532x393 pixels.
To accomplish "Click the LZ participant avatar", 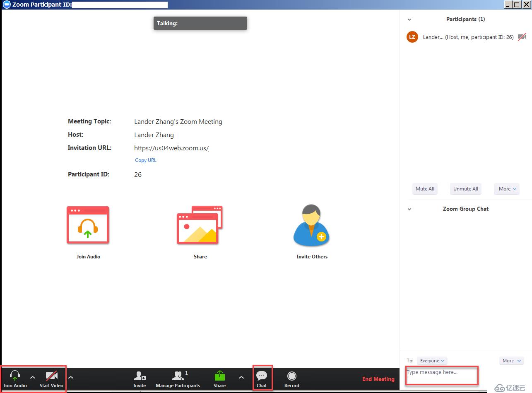I will (412, 37).
